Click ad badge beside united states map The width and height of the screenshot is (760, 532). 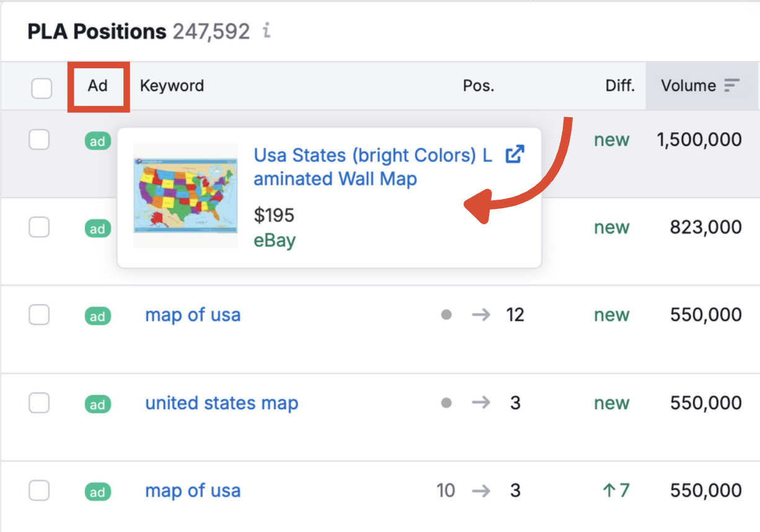click(97, 404)
